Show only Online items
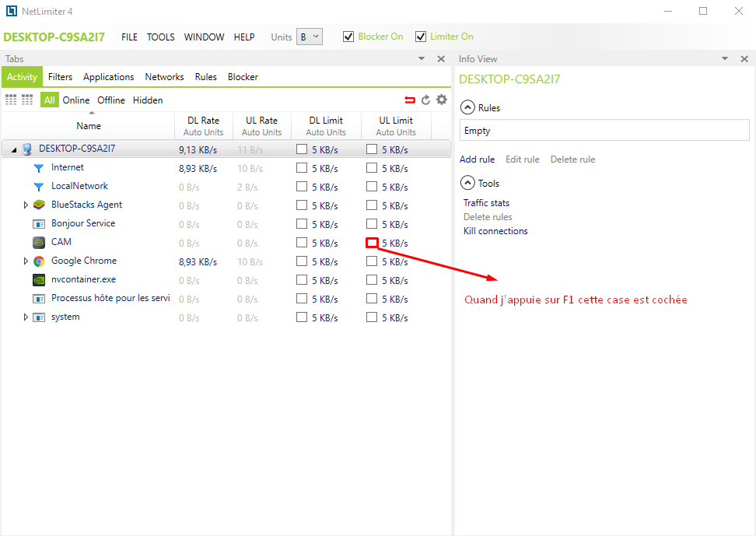Image resolution: width=756 pixels, height=536 pixels. tap(76, 100)
